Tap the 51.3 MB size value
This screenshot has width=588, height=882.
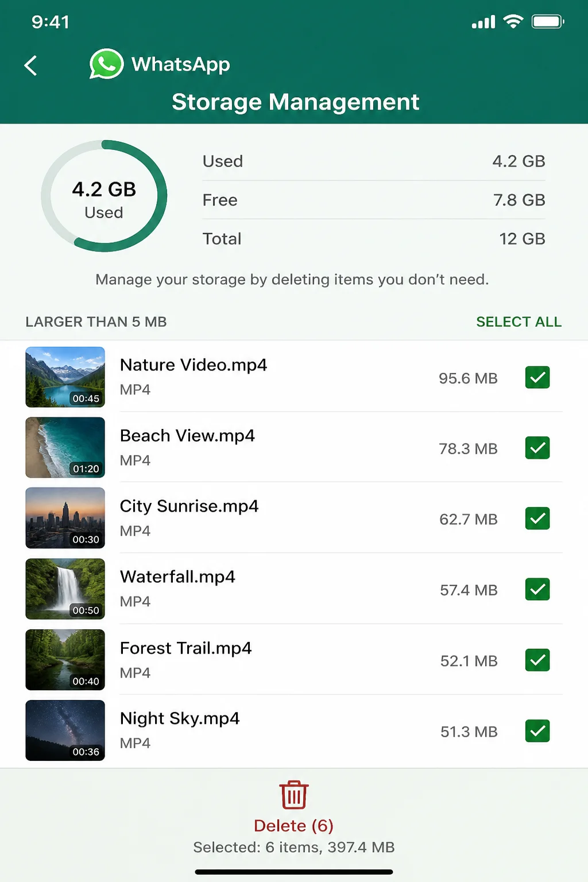(469, 732)
